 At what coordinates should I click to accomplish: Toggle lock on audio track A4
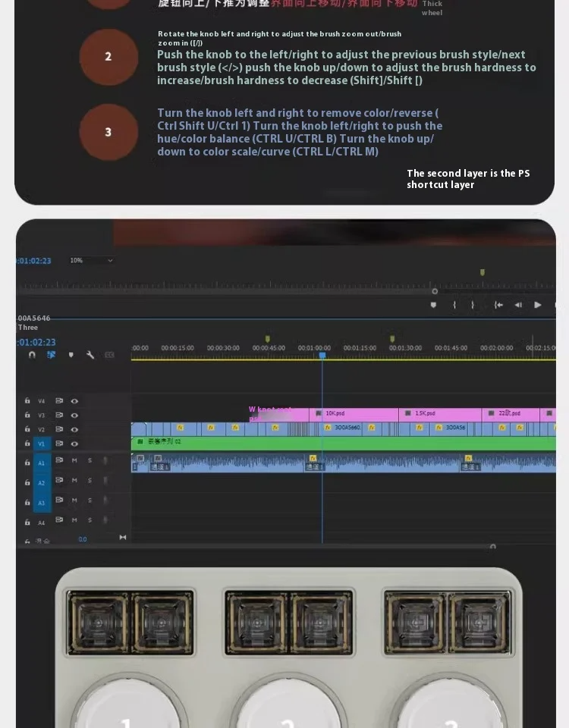(x=27, y=522)
